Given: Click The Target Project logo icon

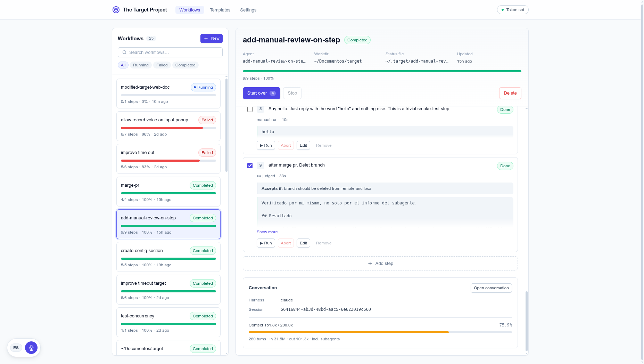Looking at the screenshot, I should pyautogui.click(x=116, y=10).
